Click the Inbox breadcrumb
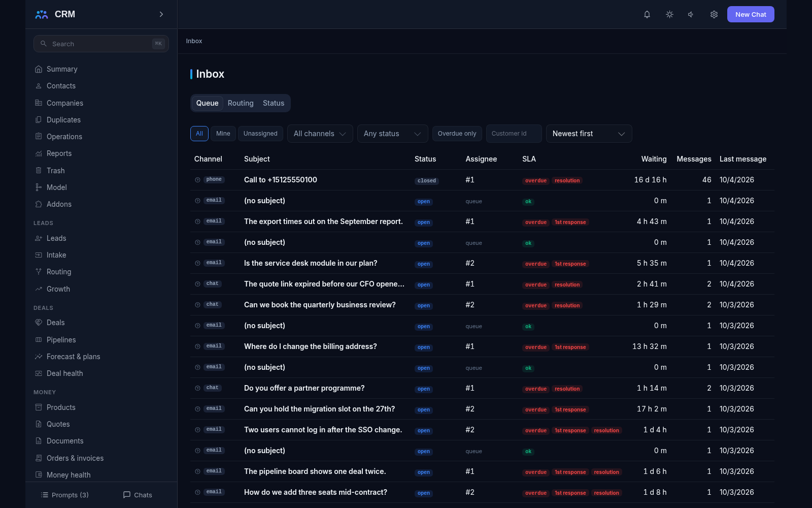Image resolution: width=812 pixels, height=508 pixels. coord(194,41)
